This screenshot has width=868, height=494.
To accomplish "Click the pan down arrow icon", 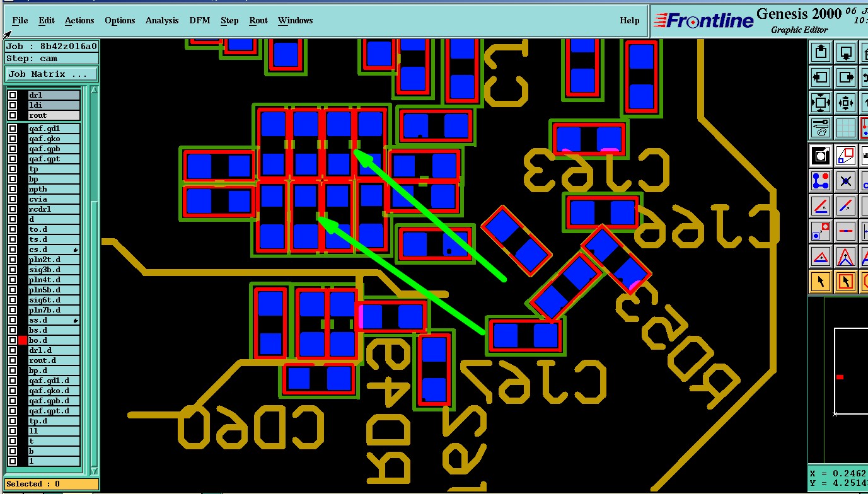I will 846,52.
